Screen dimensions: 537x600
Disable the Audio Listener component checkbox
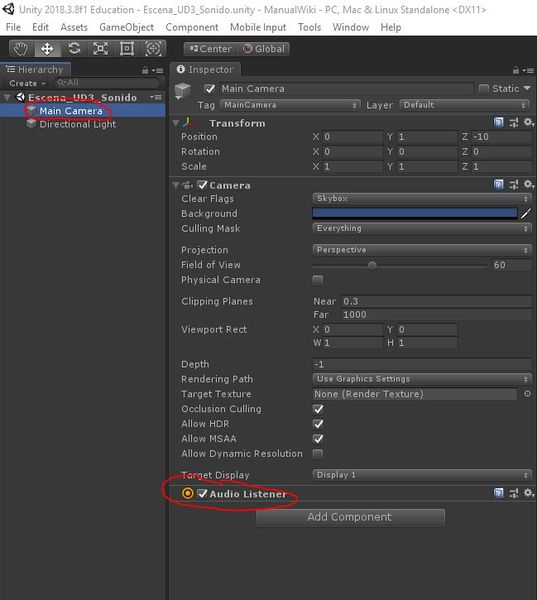[202, 494]
